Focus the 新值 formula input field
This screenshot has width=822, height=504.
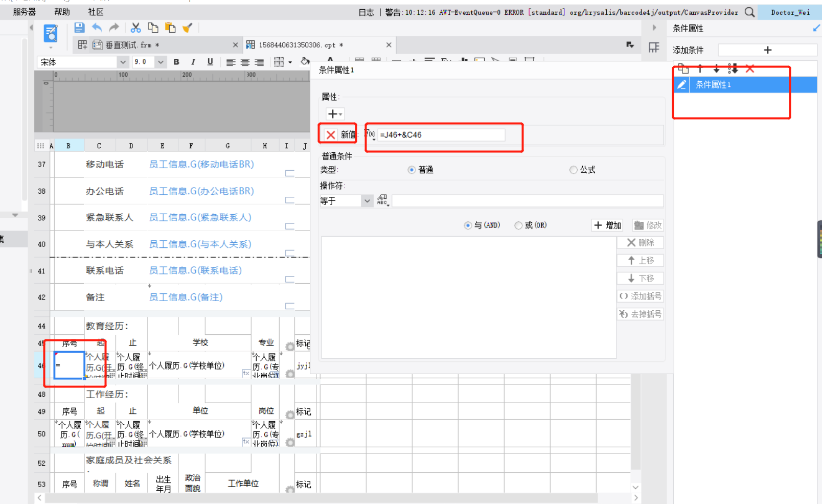point(441,134)
